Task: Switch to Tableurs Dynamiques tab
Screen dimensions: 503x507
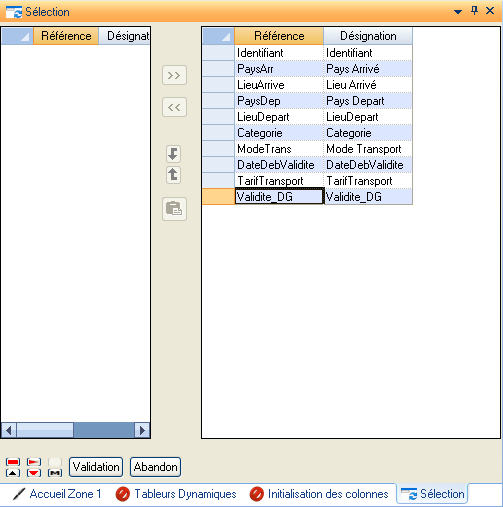Action: [176, 494]
